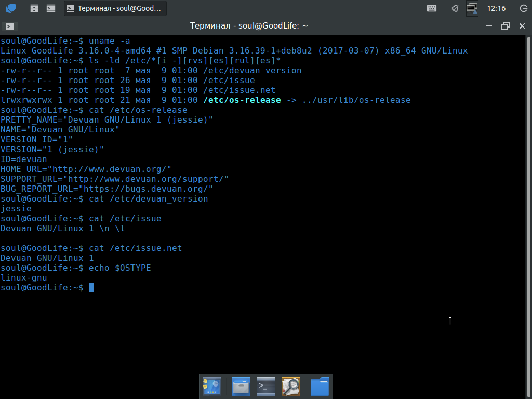This screenshot has height=399, width=532.
Task: Click the 'linux-gnu' output line
Action: 24,277
